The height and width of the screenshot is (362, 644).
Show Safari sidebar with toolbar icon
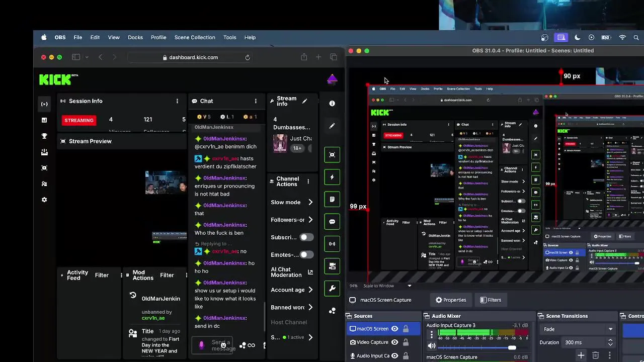pos(76,57)
